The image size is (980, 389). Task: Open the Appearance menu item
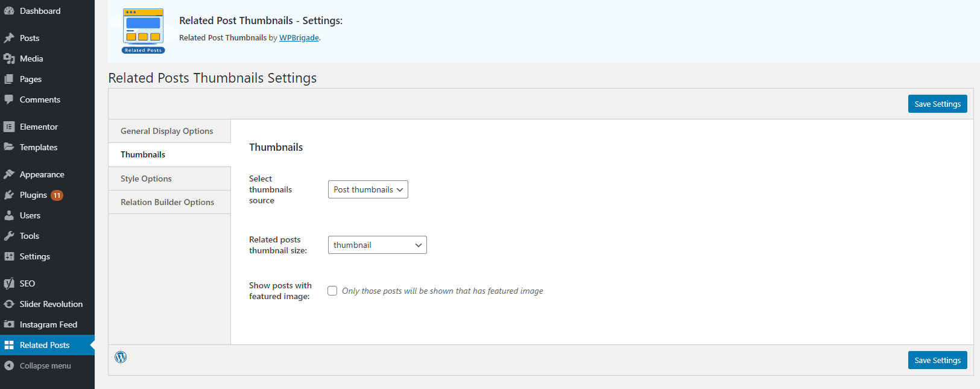coord(47,174)
